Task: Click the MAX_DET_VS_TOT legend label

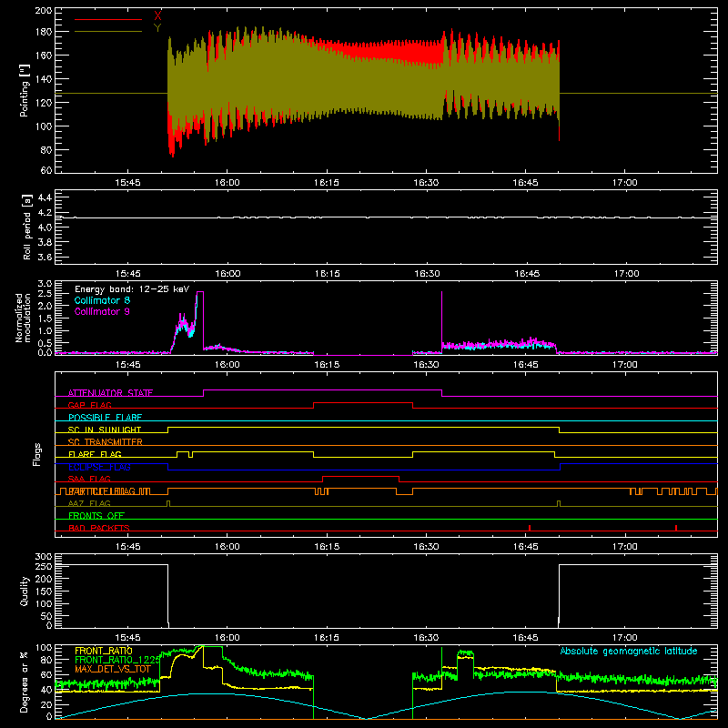Action: (x=113, y=669)
